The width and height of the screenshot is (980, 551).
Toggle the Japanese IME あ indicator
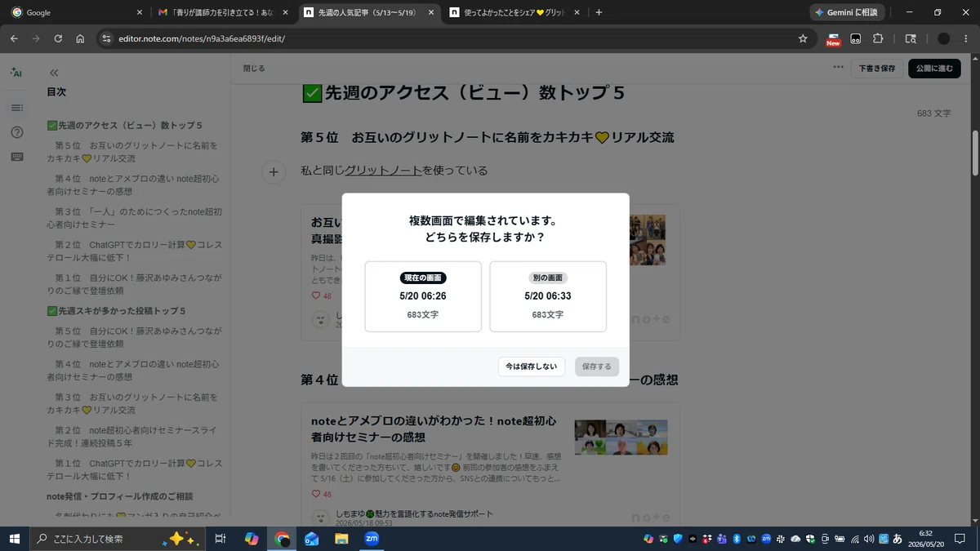[x=898, y=539]
